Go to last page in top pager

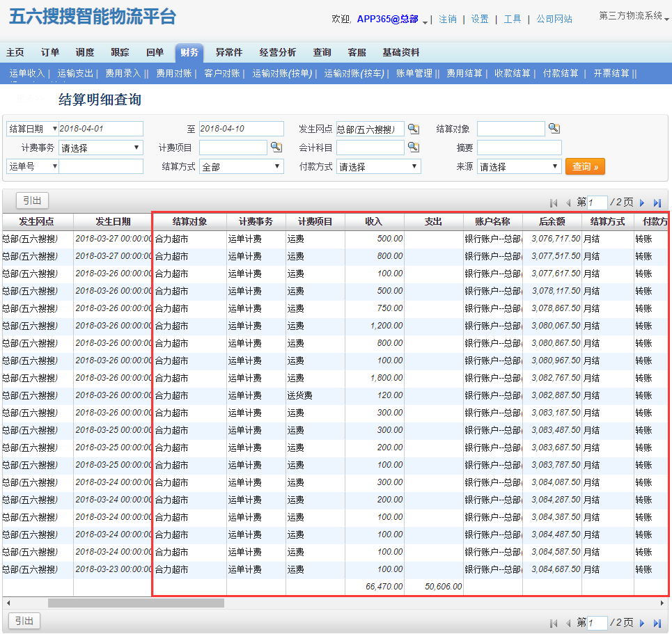click(x=657, y=203)
